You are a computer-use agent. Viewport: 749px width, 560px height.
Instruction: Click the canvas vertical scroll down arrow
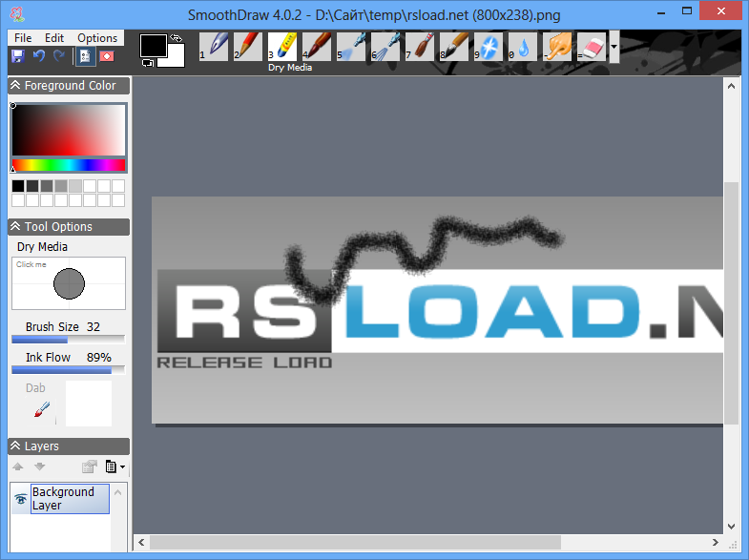pos(731,526)
